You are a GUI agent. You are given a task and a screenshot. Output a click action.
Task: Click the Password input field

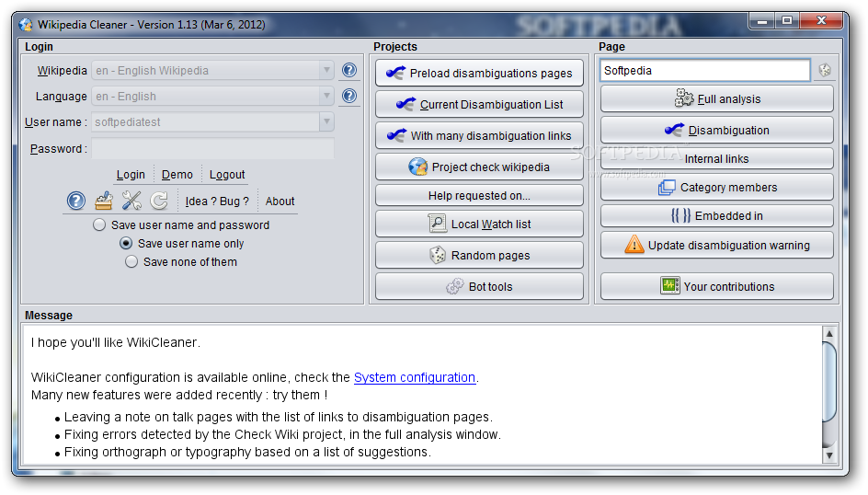click(212, 148)
